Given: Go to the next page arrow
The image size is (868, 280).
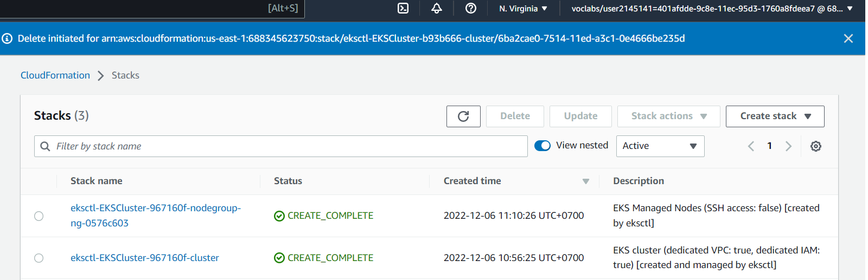Looking at the screenshot, I should coord(788,146).
